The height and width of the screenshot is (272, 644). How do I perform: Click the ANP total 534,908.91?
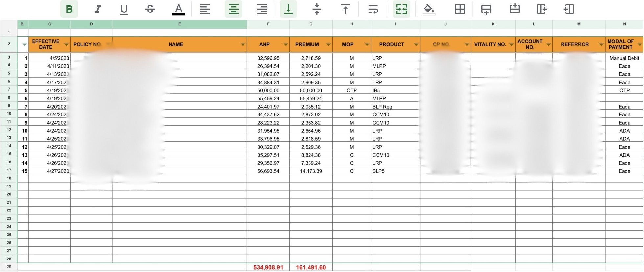click(268, 267)
